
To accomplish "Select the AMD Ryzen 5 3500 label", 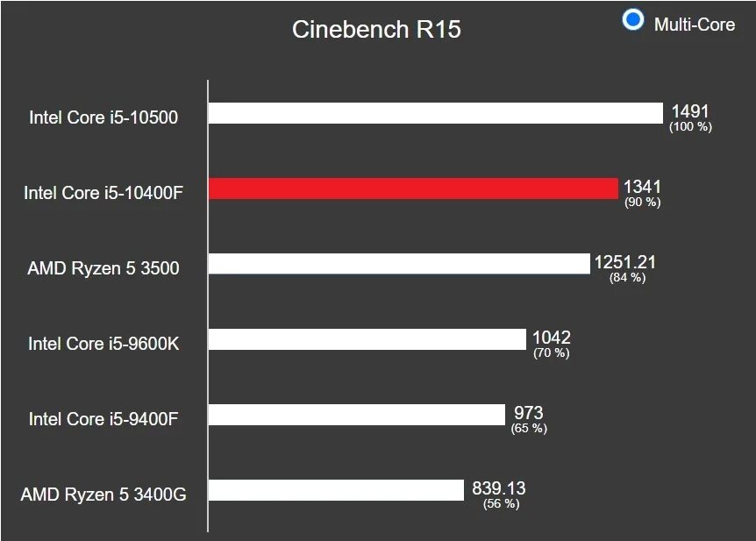I will (103, 268).
